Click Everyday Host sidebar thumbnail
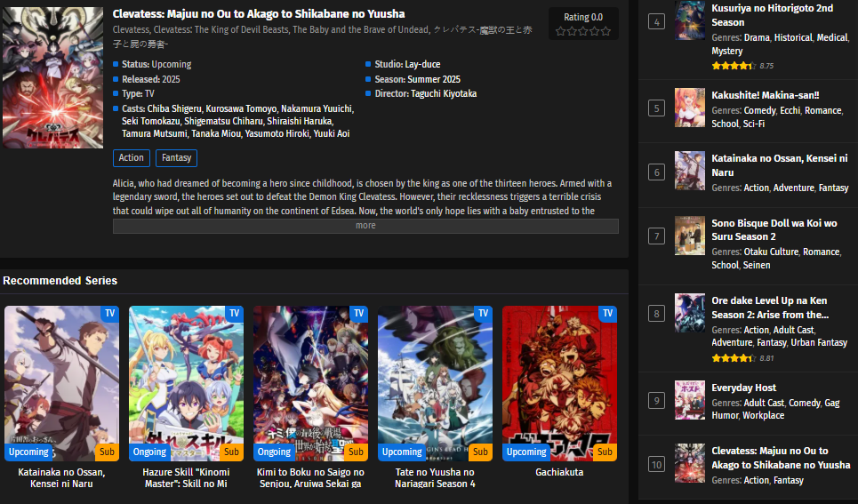Image resolution: width=858 pixels, height=504 pixels. pos(689,400)
